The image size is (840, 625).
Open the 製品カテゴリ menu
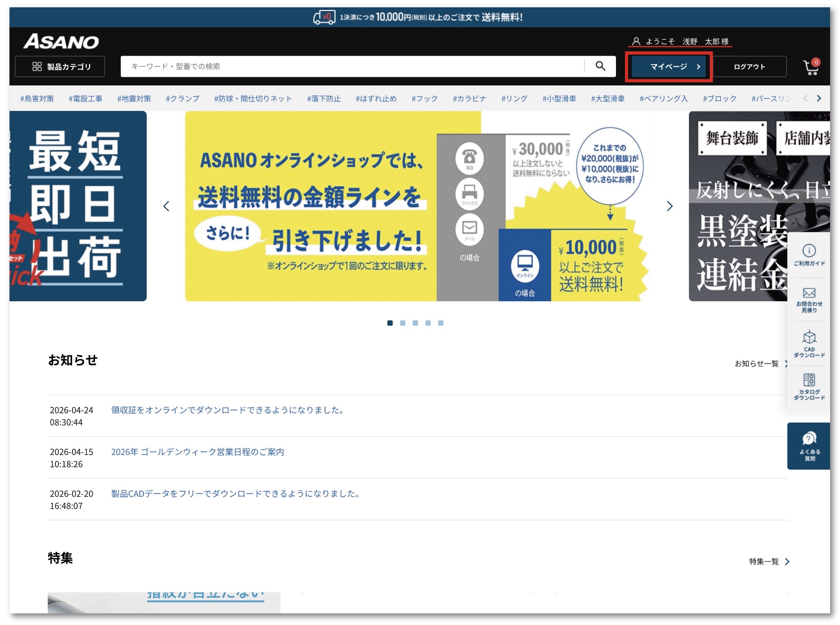(x=60, y=66)
